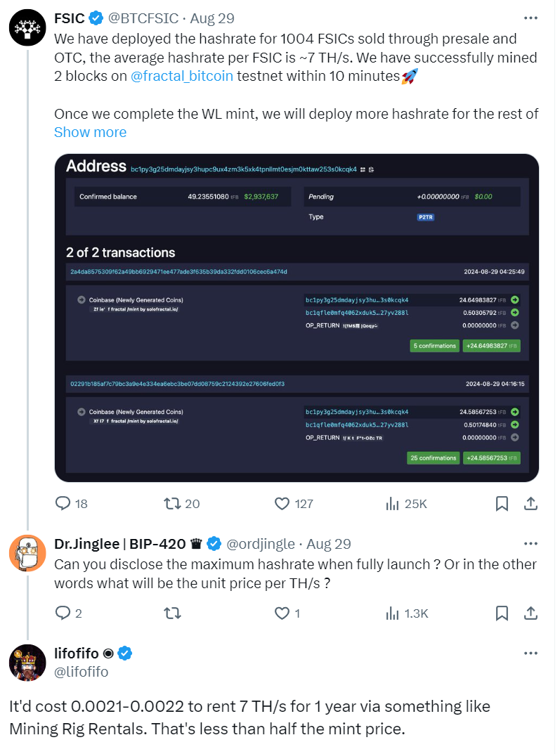This screenshot has width=560, height=754.
Task: Open more options on FSIC tweet
Action: point(531,18)
